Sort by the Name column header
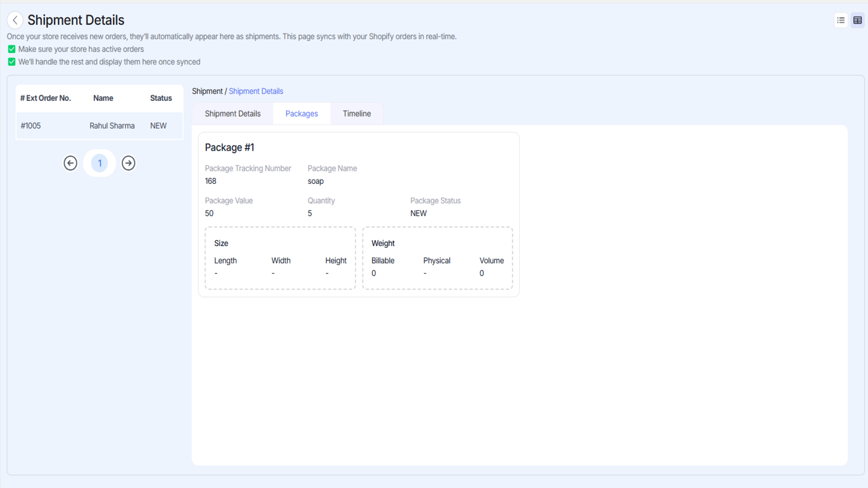The width and height of the screenshot is (868, 488). [103, 98]
